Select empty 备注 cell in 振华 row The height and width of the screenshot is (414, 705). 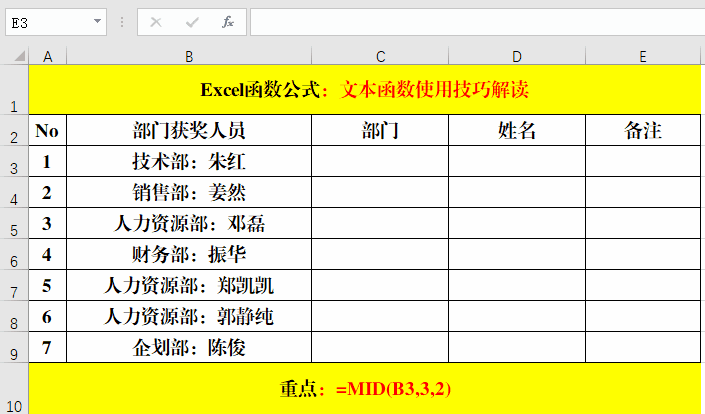coord(643,254)
